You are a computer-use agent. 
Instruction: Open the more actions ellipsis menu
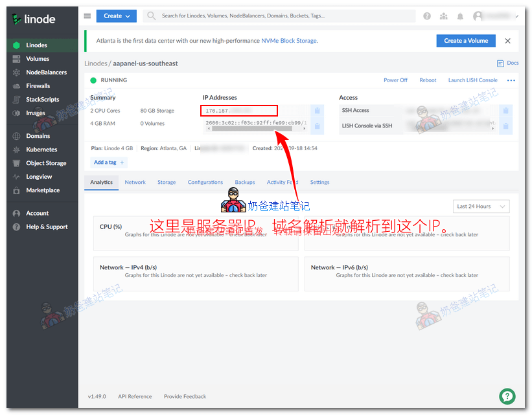click(511, 80)
